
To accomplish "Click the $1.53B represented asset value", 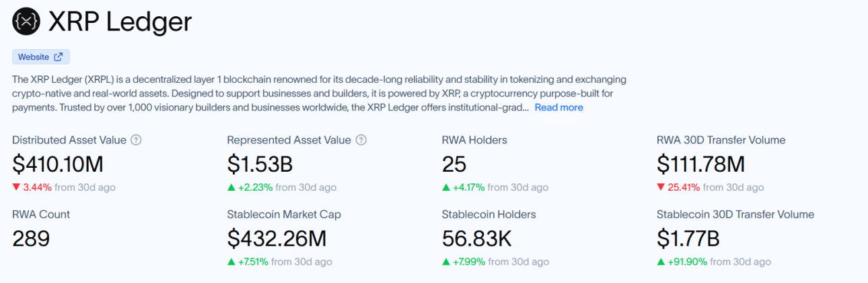I will click(x=260, y=164).
